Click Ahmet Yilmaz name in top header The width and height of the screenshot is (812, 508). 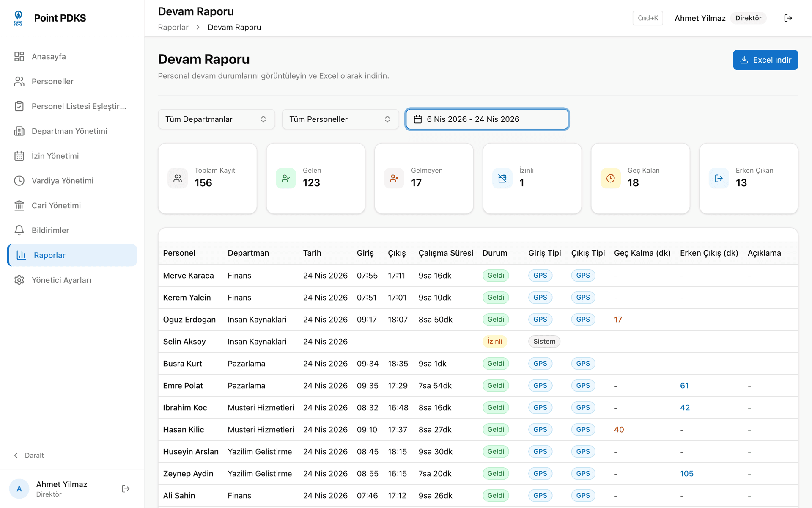click(x=700, y=18)
